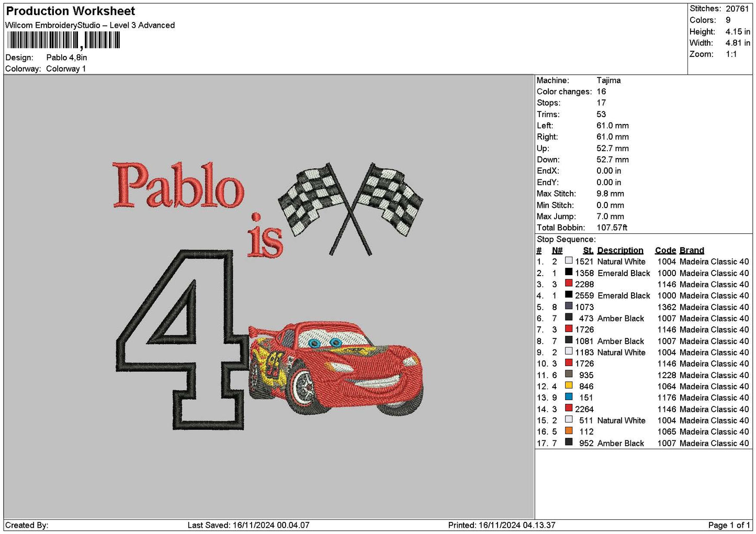Click the Max Stitch value '9.8 mm'
This screenshot has width=756, height=534.
pos(610,194)
